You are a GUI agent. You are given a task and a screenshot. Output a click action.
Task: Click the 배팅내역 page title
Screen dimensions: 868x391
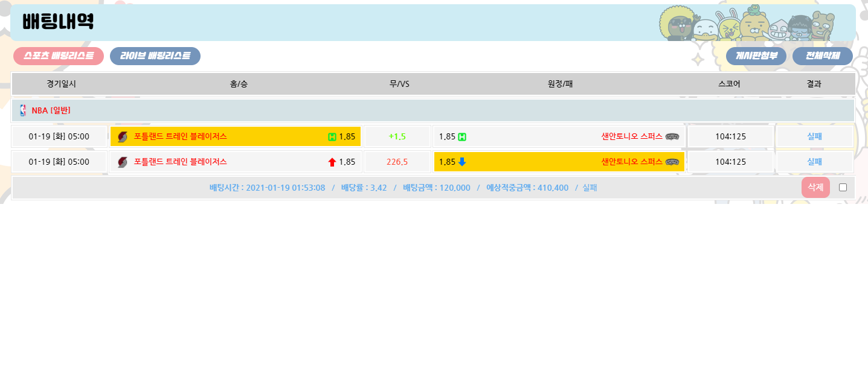(x=58, y=22)
